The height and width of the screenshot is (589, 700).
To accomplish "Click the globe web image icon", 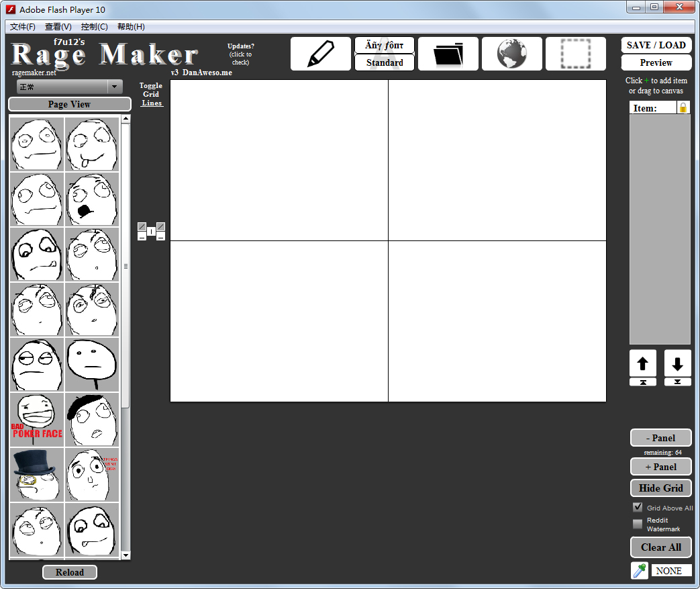I will coord(512,54).
